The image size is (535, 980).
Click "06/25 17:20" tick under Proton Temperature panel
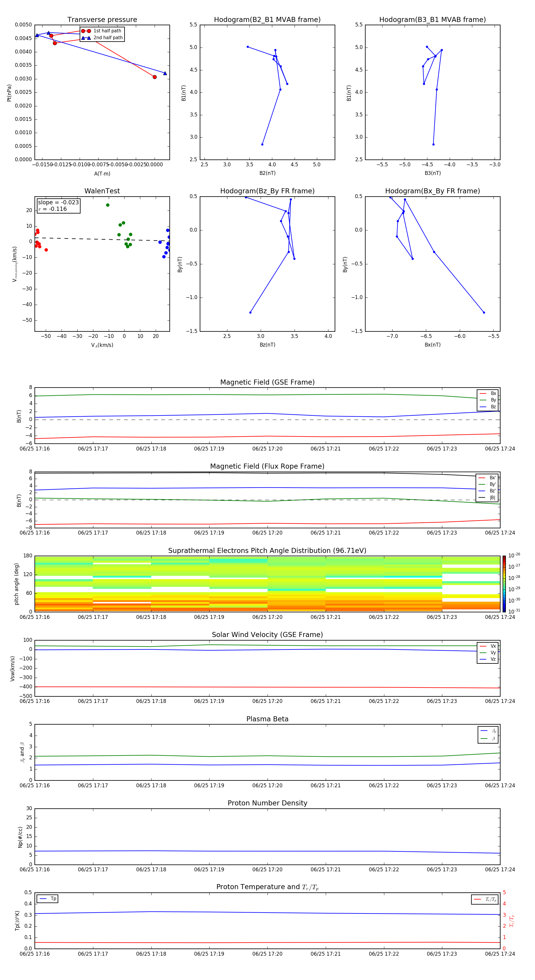point(267,954)
